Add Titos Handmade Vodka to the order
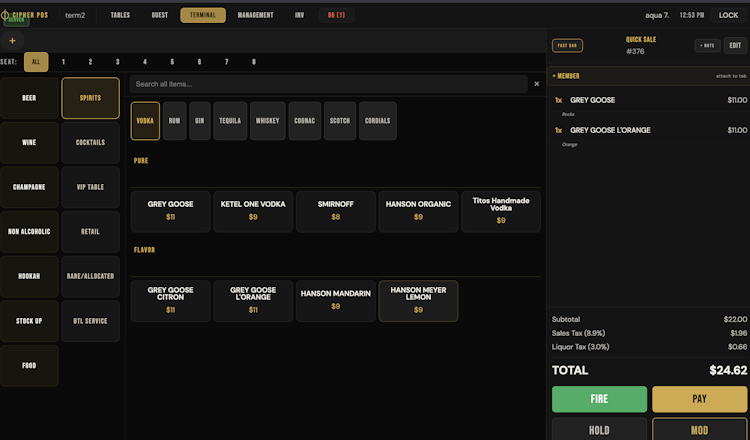 coord(501,211)
